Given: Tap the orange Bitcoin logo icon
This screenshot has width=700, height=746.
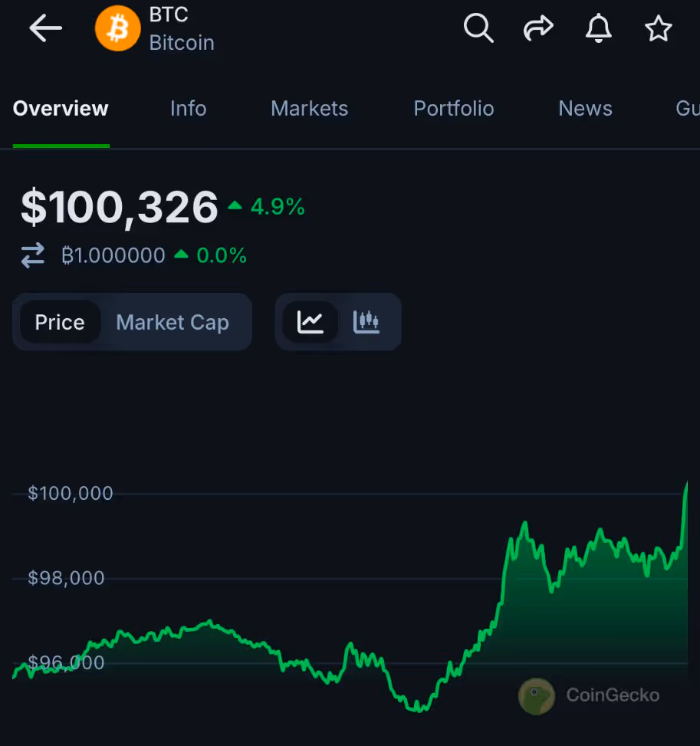Looking at the screenshot, I should tap(118, 29).
